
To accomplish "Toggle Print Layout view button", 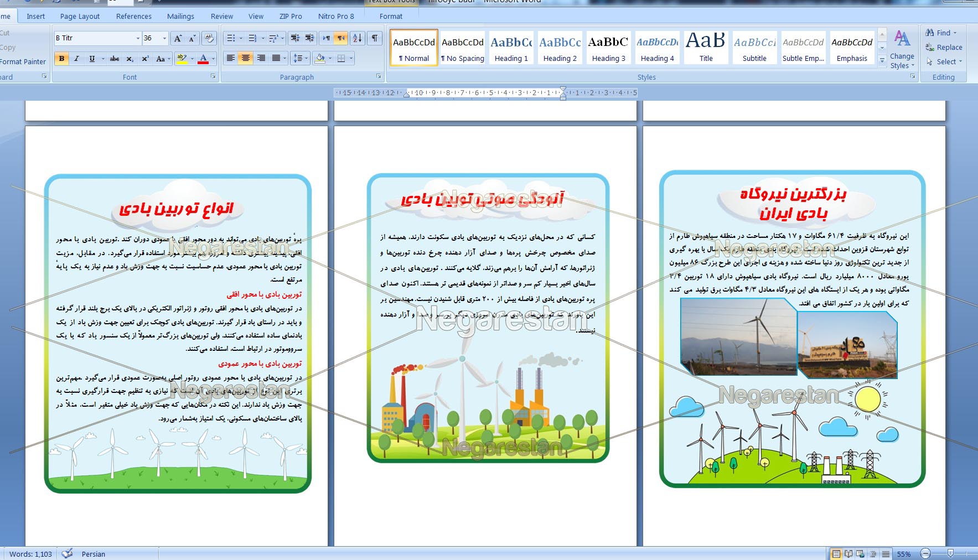I will [836, 553].
